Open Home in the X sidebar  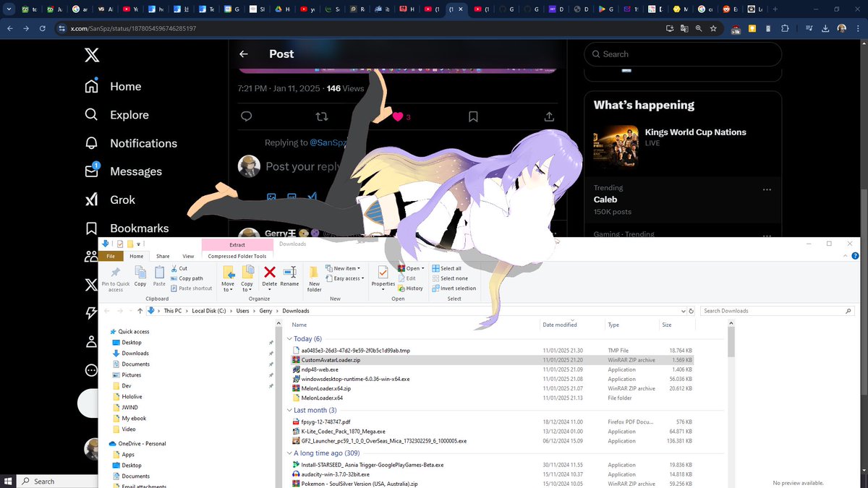pyautogui.click(x=113, y=86)
